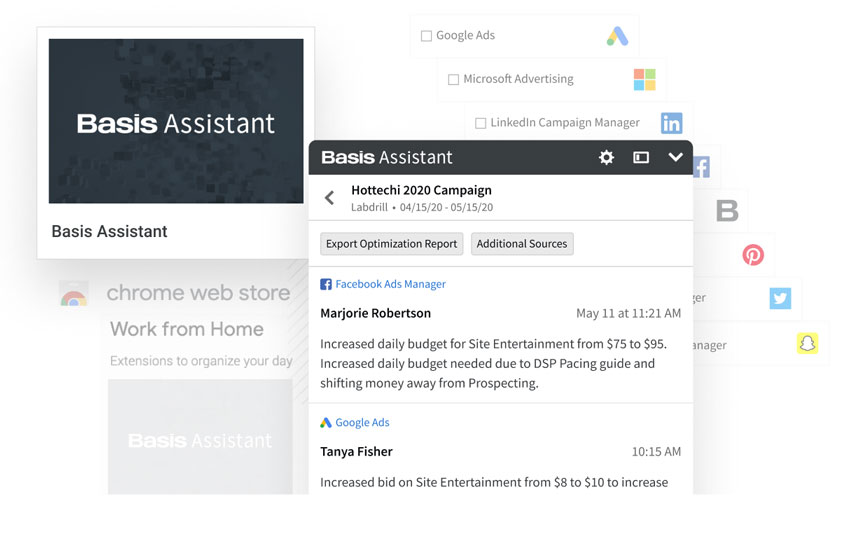Collapse the Basis Assistant panel with the chevron

pos(676,157)
